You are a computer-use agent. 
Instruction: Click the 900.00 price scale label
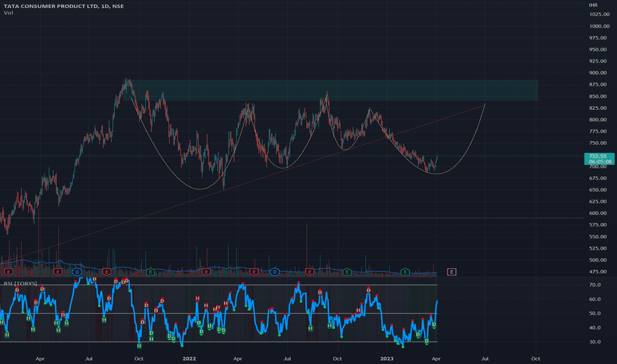coord(598,73)
